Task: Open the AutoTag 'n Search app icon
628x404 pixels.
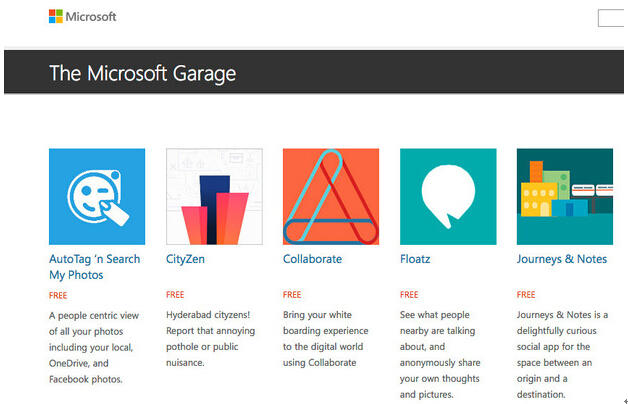Action: click(97, 197)
